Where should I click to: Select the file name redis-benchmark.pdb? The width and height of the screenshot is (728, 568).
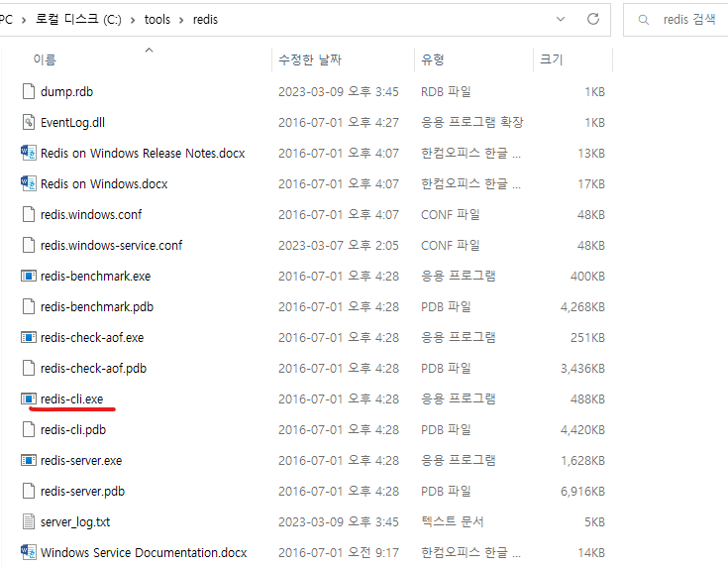pyautogui.click(x=97, y=306)
